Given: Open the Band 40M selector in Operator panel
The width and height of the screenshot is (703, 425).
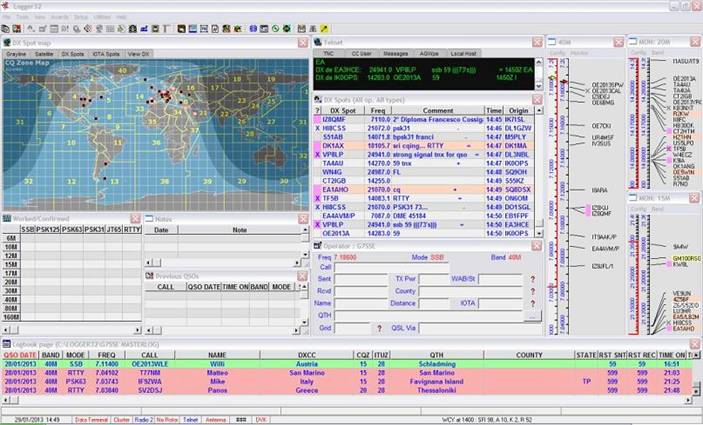Looking at the screenshot, I should tap(512, 257).
